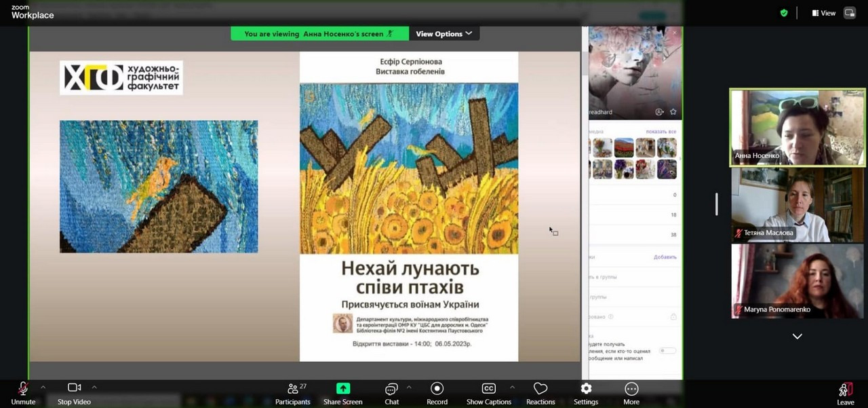The height and width of the screenshot is (408, 868).
Task: Open the Reactions menu
Action: click(x=540, y=392)
